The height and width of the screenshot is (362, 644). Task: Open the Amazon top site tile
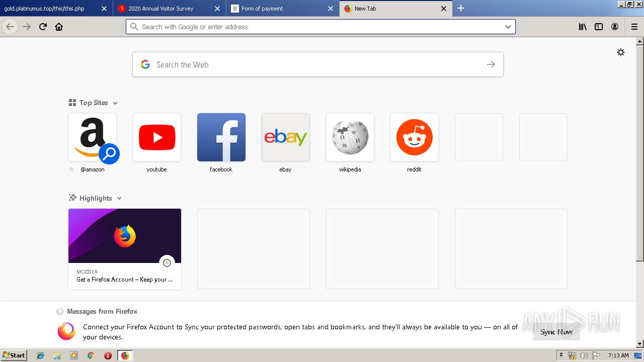(93, 137)
